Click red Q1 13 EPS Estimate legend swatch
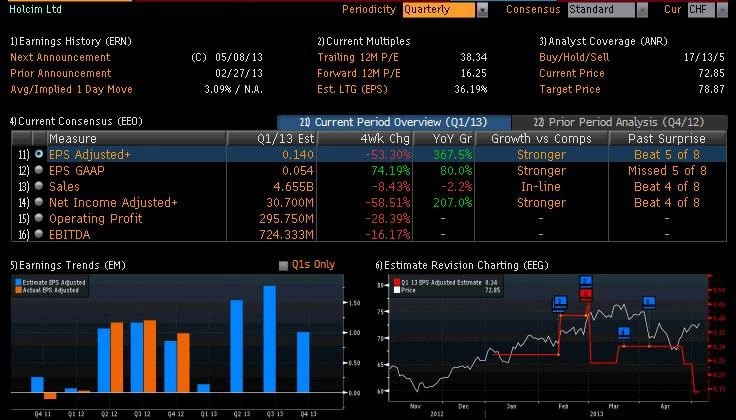Screen dimensions: 736x420 pos(397,283)
